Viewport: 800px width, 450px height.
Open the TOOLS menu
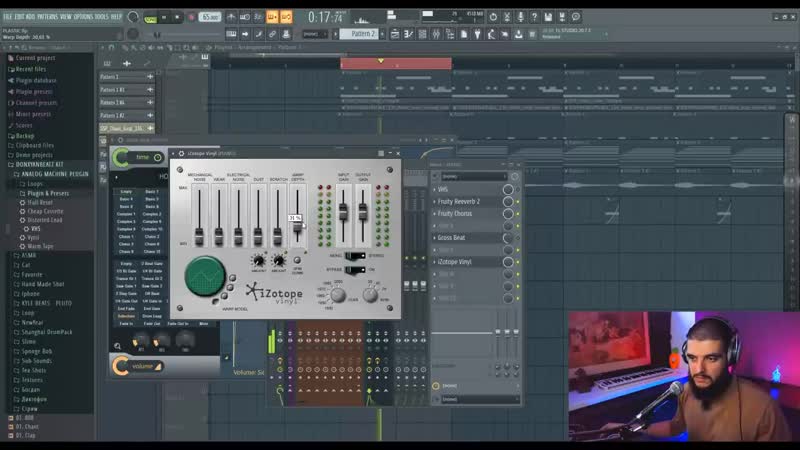coord(102,17)
